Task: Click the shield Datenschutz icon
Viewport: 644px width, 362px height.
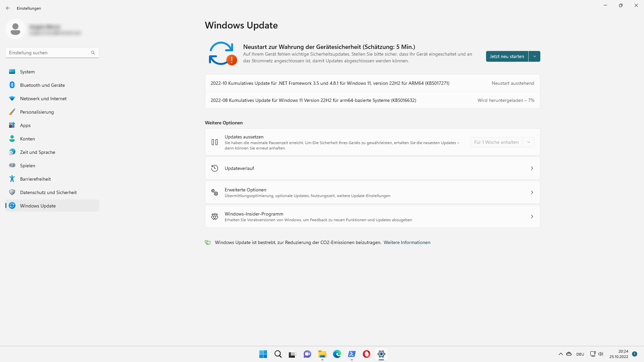Action: (12, 192)
